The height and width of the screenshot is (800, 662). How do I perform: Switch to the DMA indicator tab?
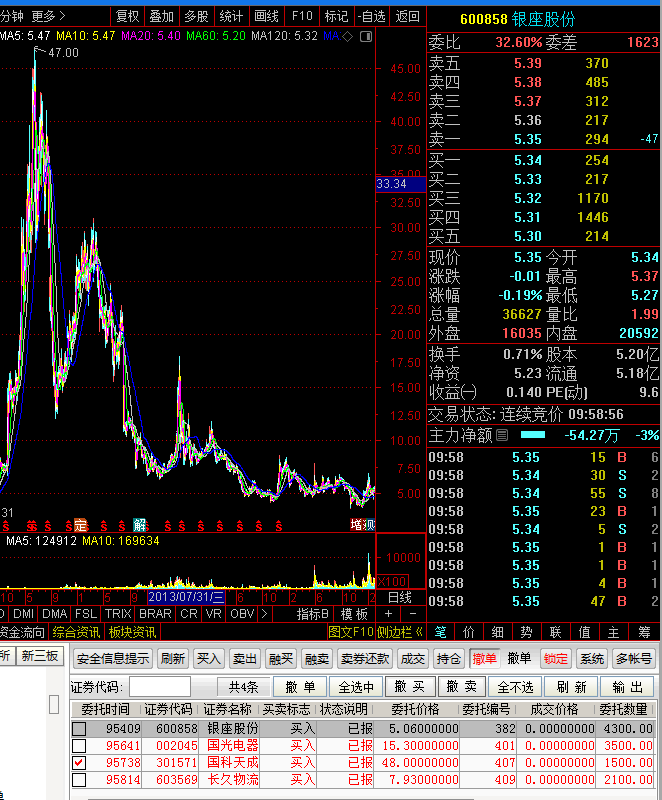point(55,614)
